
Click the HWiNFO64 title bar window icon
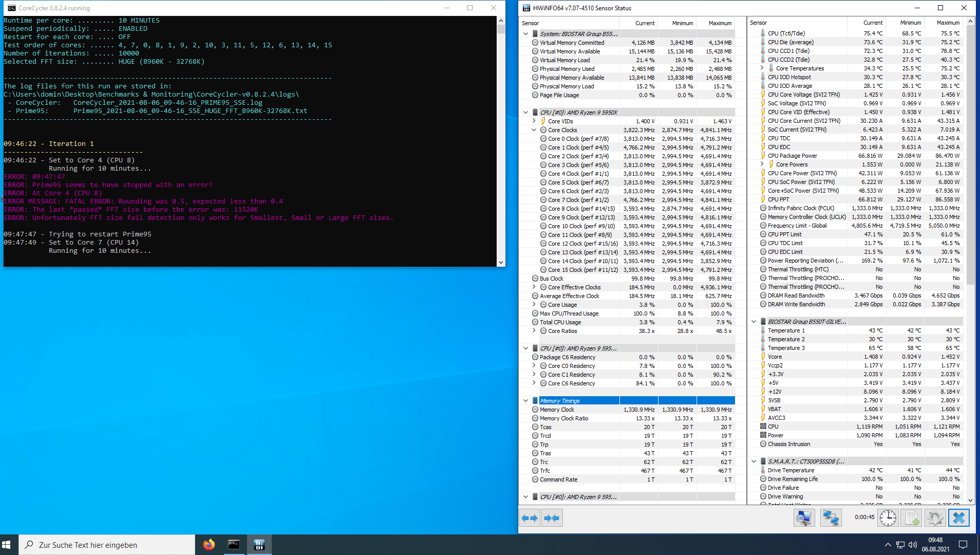point(526,8)
